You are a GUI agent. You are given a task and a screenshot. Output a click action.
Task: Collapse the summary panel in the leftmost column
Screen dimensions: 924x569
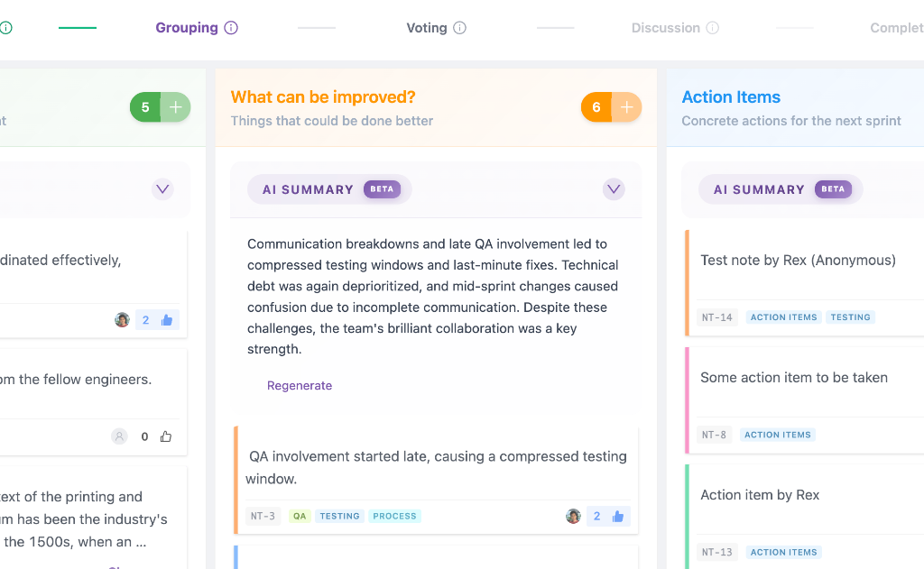[x=162, y=189]
